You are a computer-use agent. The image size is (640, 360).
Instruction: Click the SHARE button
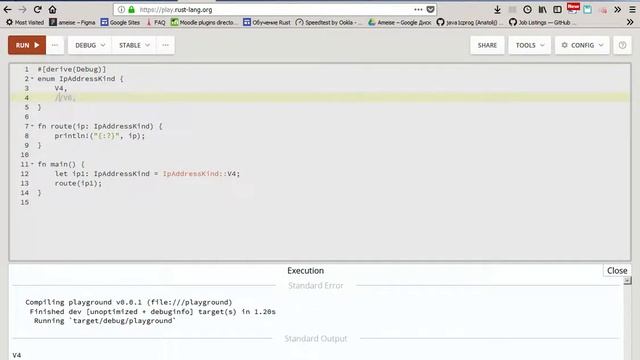point(487,45)
